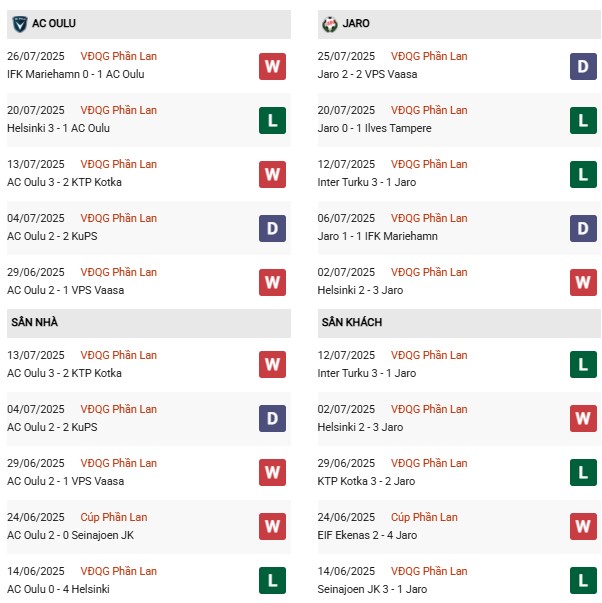
Task: Click the AC Oulu team crest icon
Action: pos(19,23)
